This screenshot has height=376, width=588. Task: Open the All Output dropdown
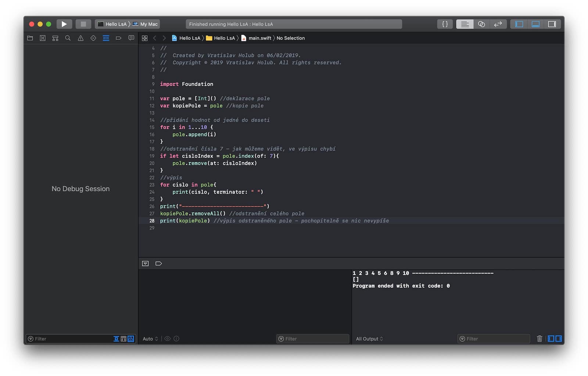tap(369, 339)
